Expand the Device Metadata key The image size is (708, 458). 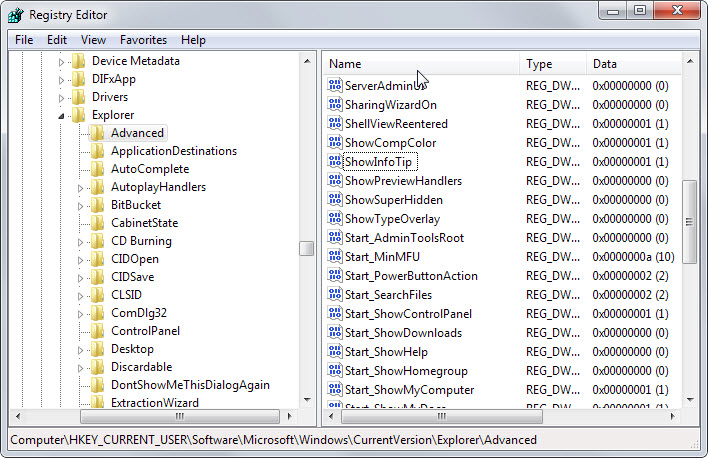(61, 62)
